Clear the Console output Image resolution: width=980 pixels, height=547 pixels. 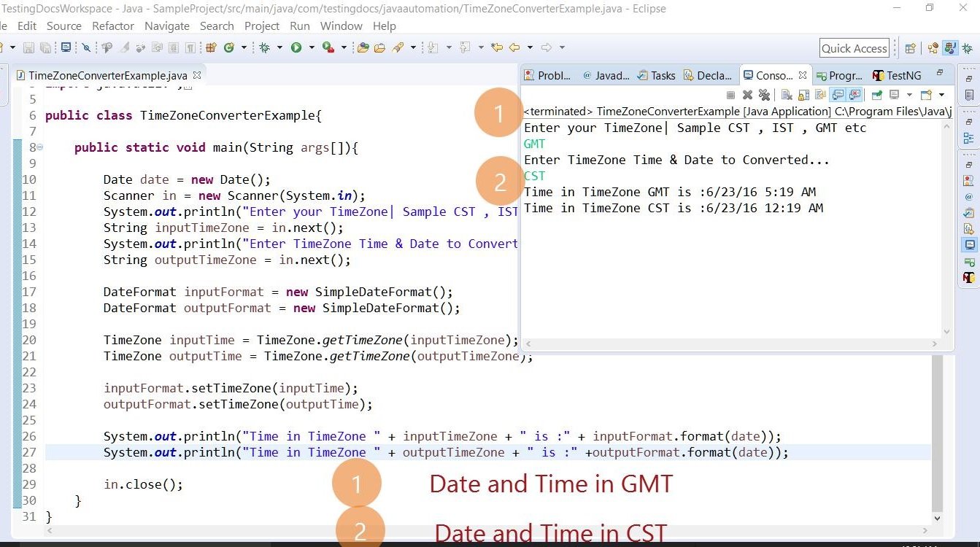point(787,95)
